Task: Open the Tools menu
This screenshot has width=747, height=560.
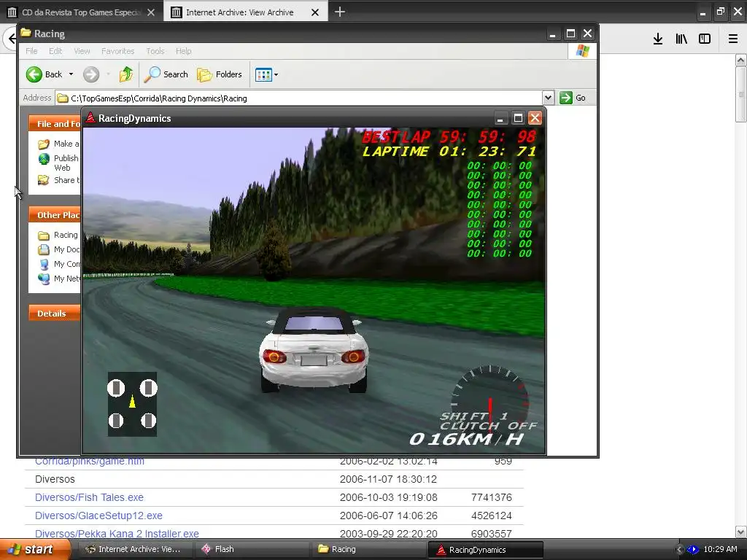Action: 155,51
